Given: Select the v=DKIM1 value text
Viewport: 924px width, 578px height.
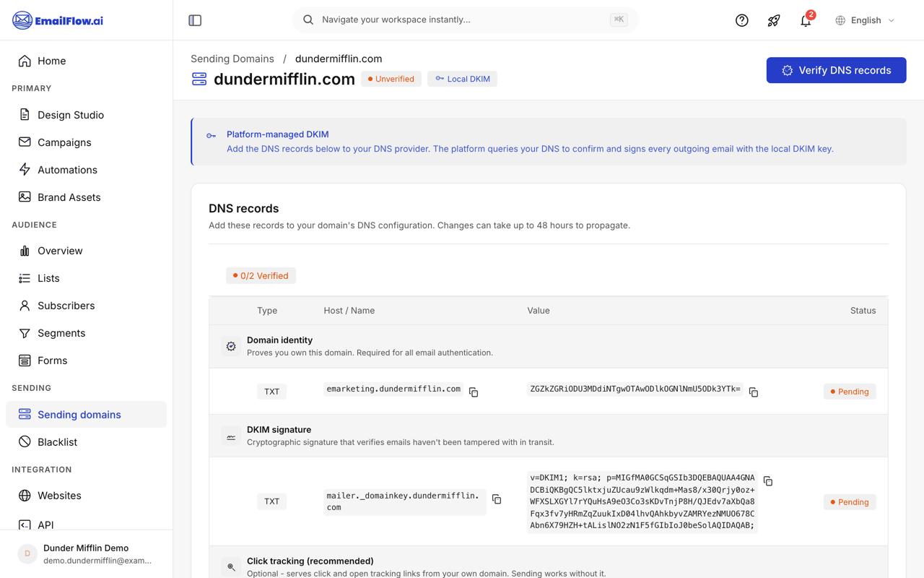Looking at the screenshot, I should click(x=642, y=501).
